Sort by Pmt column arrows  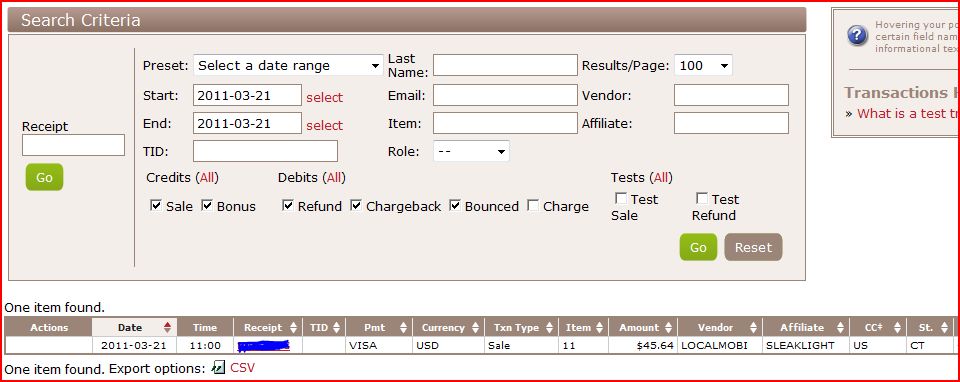(x=403, y=328)
